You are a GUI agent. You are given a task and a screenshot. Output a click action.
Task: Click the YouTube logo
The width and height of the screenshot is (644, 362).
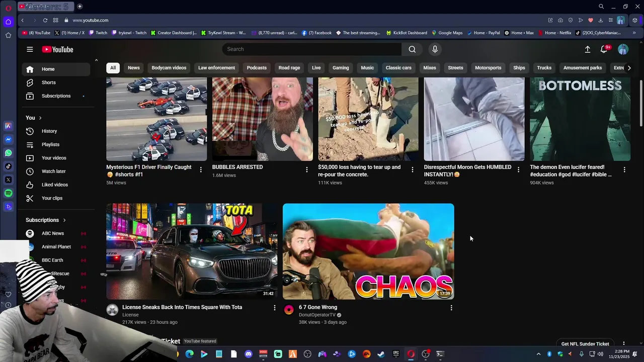[x=57, y=49]
